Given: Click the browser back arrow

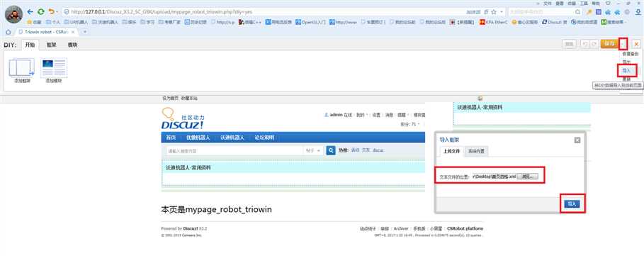Looking at the screenshot, I should (30, 12).
